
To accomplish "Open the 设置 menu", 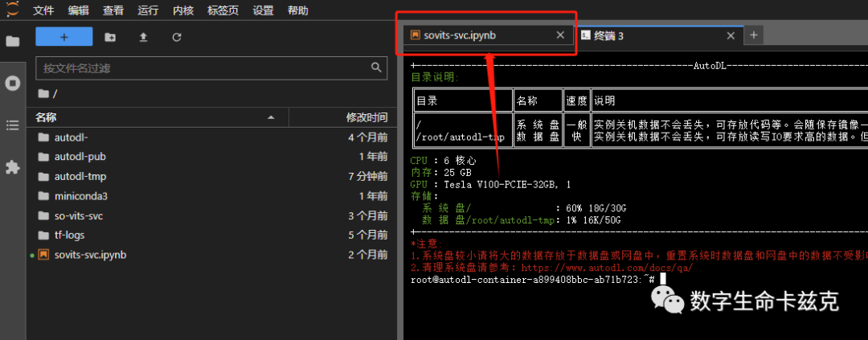I will click(x=263, y=10).
